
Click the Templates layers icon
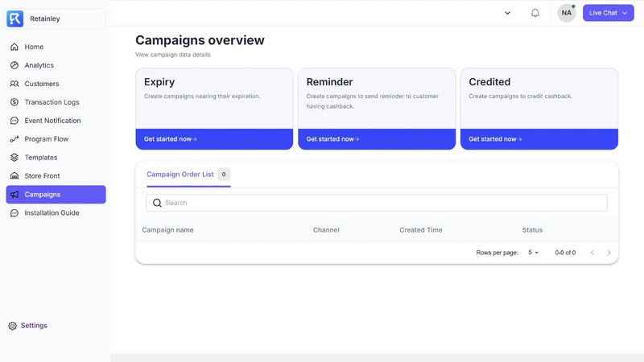point(14,158)
